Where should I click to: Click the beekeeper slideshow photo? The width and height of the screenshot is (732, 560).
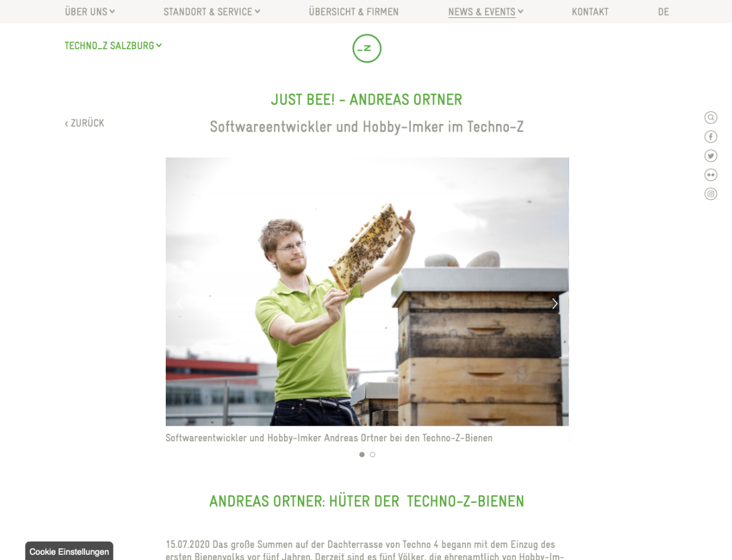pyautogui.click(x=367, y=292)
